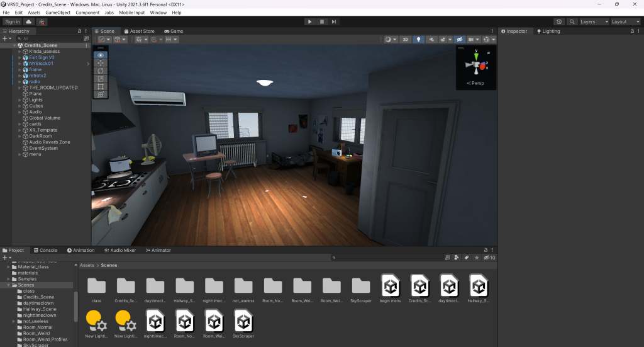
Task: Click the Favorites star icon in Project panel
Action: pyautogui.click(x=477, y=258)
